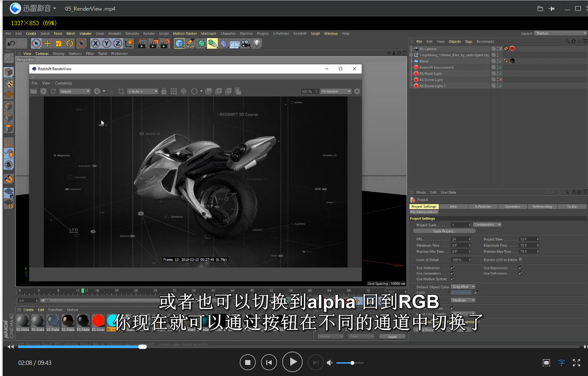Enable Render LOD in Editor checkbox
Screen dimensions: 588x376
coord(520,260)
